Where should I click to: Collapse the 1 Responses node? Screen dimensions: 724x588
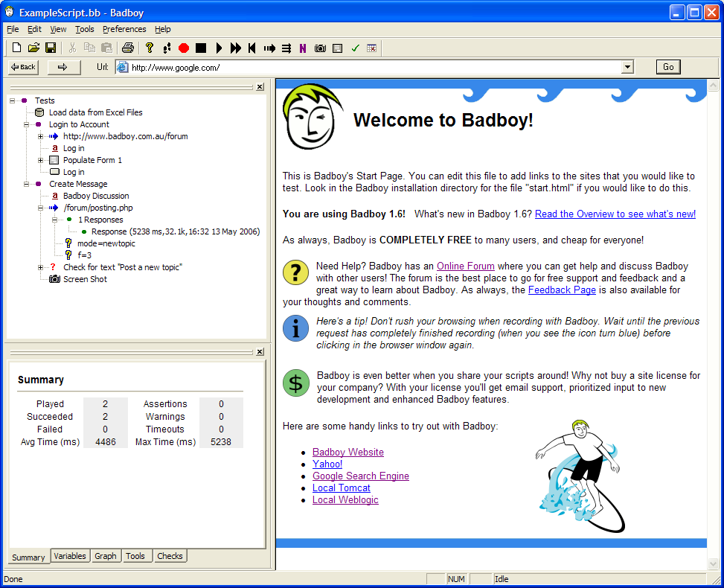tap(54, 220)
